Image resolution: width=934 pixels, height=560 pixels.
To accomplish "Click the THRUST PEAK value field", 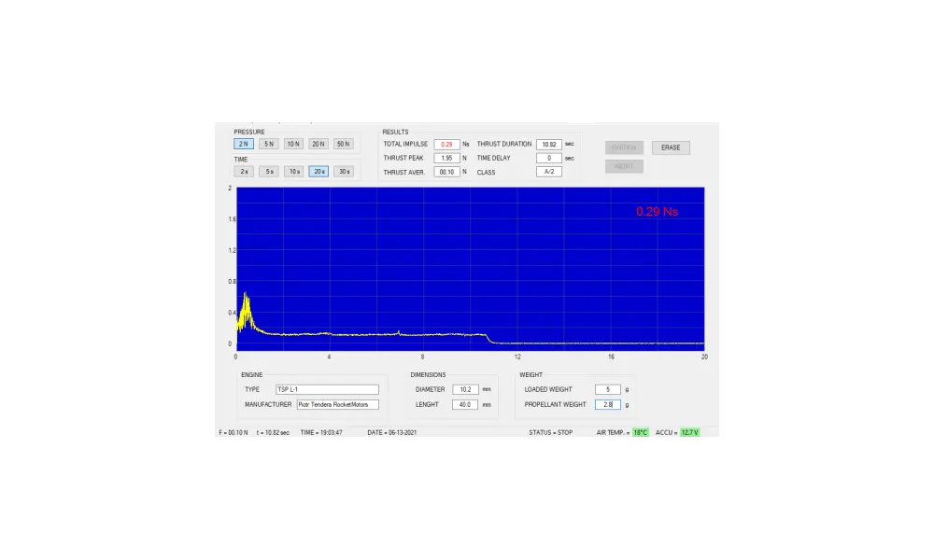I will click(446, 159).
